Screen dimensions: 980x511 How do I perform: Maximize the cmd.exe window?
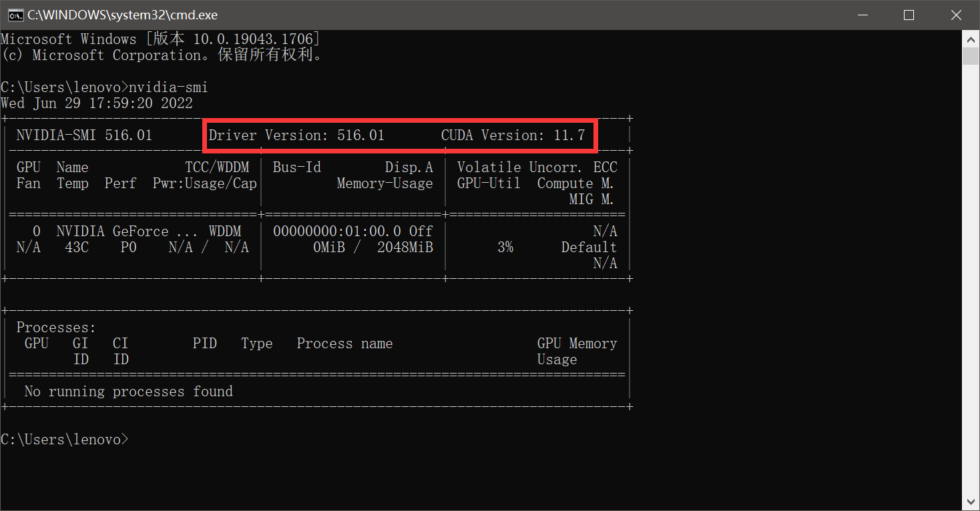click(x=909, y=15)
